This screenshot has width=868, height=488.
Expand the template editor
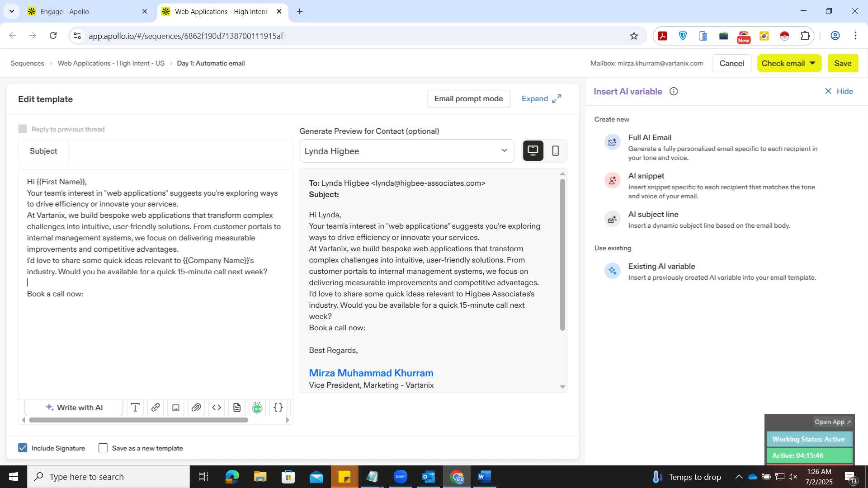541,99
